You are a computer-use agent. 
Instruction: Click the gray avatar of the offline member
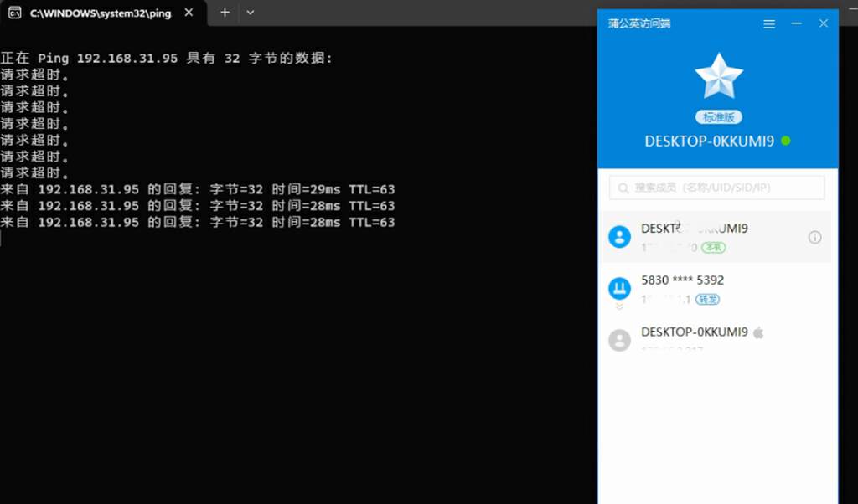[619, 340]
